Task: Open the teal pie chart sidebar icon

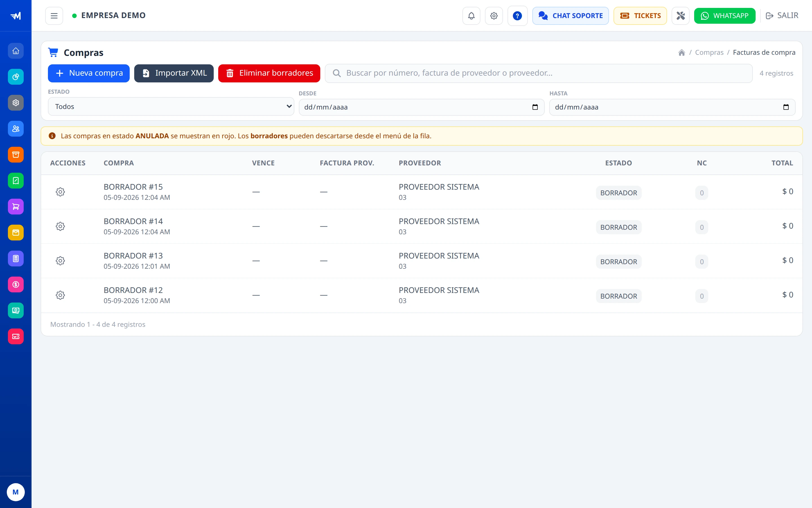Action: (16, 77)
